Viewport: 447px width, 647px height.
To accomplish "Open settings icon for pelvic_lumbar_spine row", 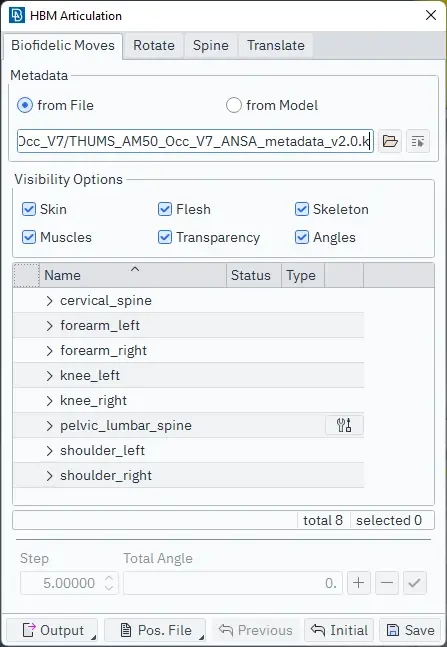I will pos(344,425).
